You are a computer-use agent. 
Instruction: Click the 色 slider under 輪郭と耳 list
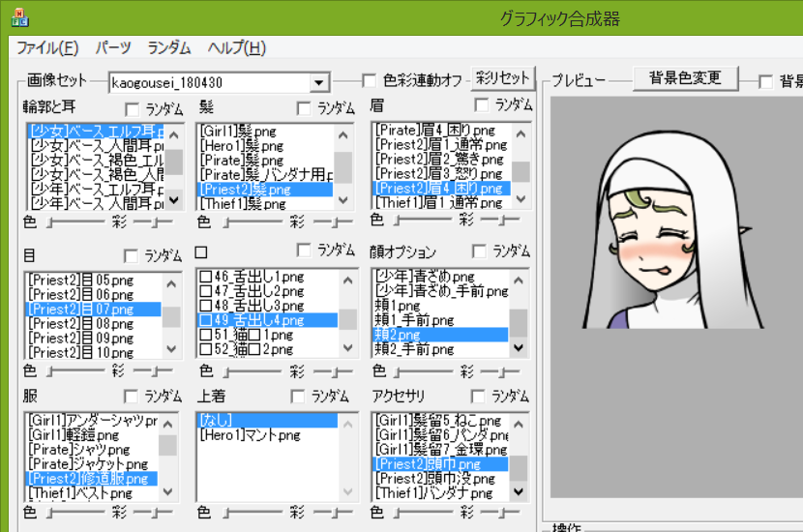75,222
